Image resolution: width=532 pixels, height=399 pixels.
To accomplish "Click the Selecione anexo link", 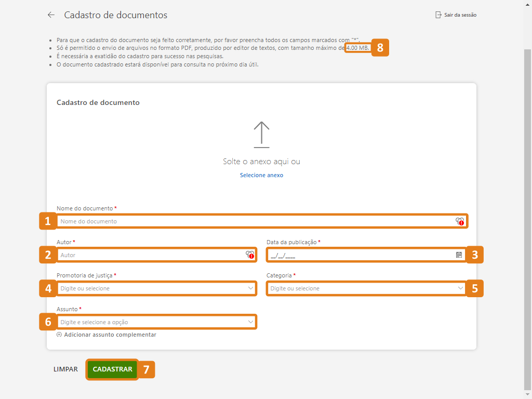I will (261, 176).
